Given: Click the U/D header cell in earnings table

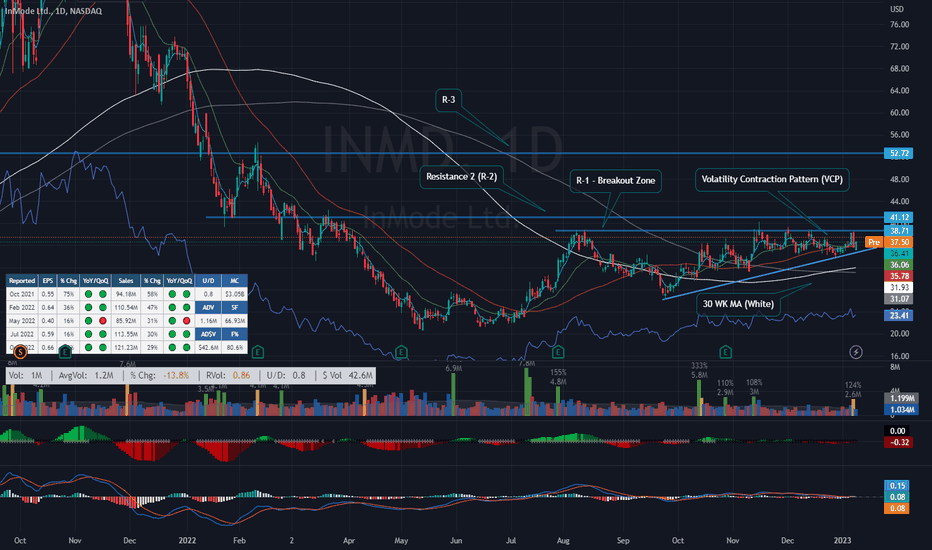Looking at the screenshot, I should coord(208,281).
